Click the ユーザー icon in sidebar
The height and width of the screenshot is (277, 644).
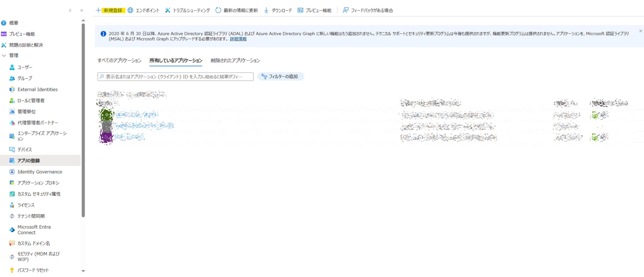tap(12, 67)
